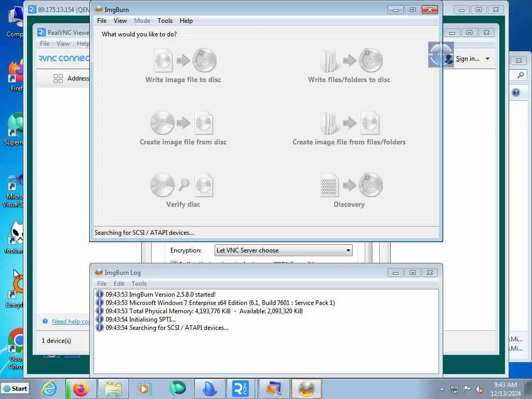Image resolution: width=532 pixels, height=399 pixels.
Task: Expand the Encryption dropdown
Action: coord(348,250)
